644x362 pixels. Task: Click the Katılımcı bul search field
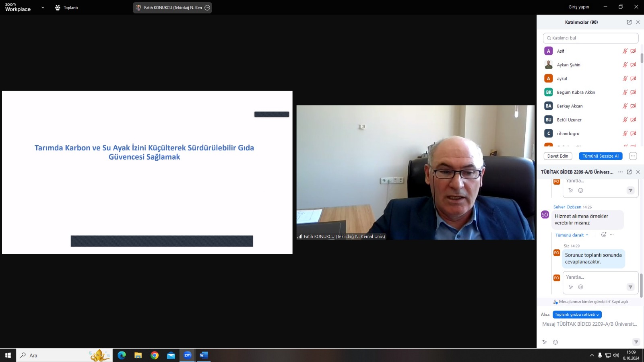coord(590,38)
